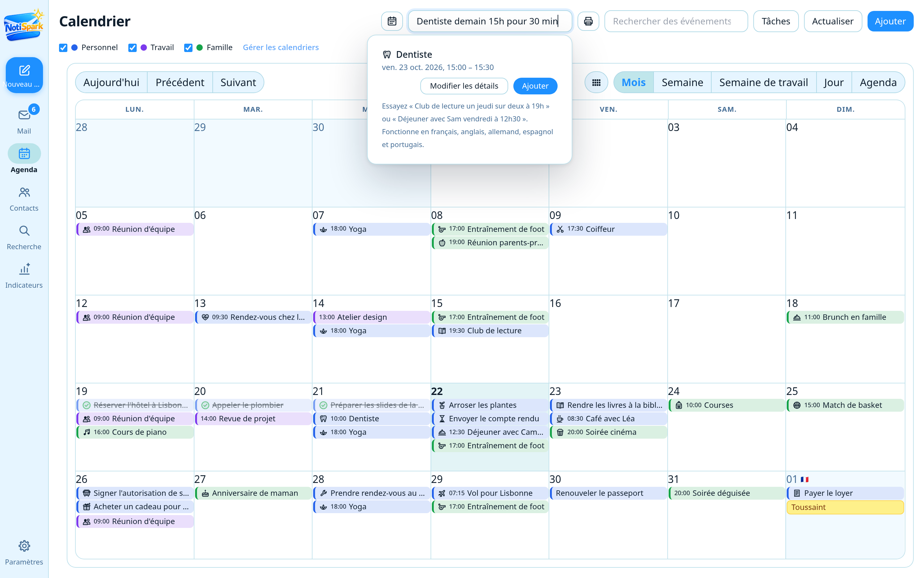Open Brunch en famille event
Viewport: 924px width, 578px height.
(x=845, y=317)
